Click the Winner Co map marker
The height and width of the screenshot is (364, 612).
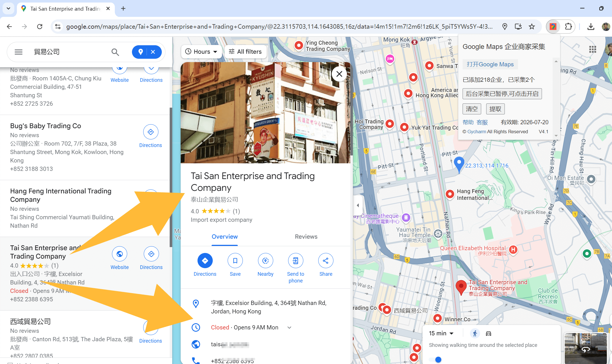tap(438, 318)
